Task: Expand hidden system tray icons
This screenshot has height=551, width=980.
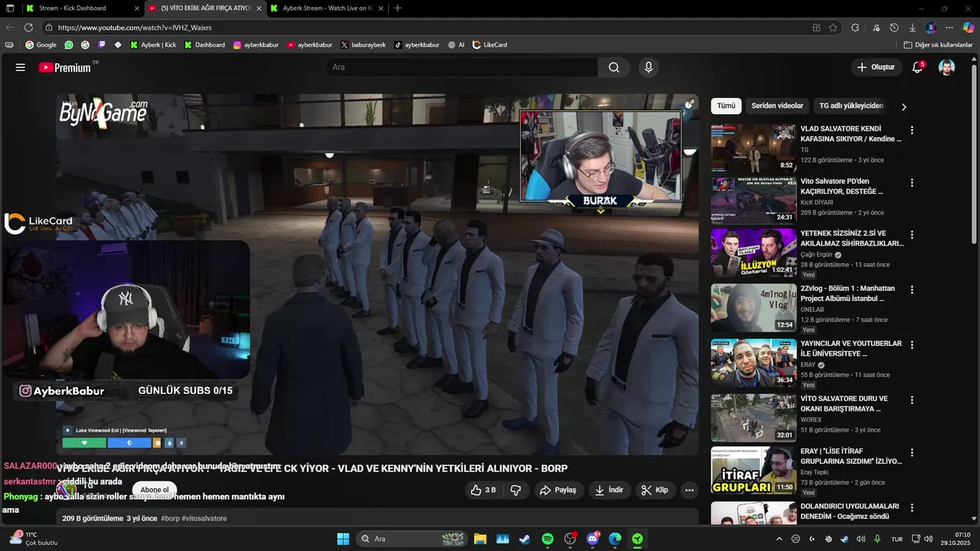Action: point(779,539)
